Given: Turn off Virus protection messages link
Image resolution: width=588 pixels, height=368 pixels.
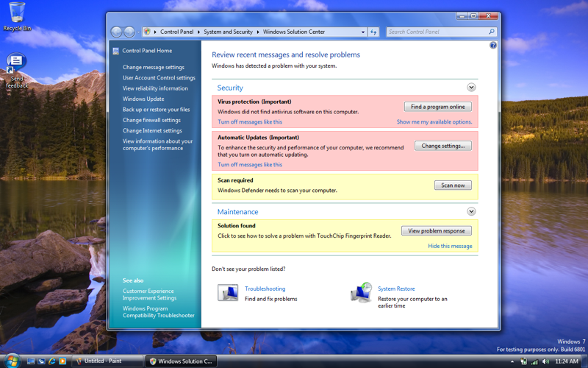Looking at the screenshot, I should coord(250,121).
